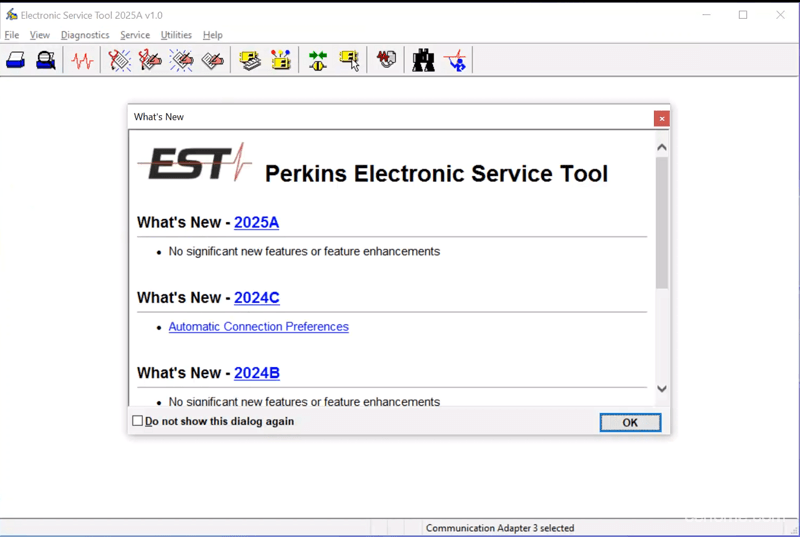Viewport: 800px width, 537px height.
Task: Click the Connect green arrows icon
Action: tap(318, 61)
